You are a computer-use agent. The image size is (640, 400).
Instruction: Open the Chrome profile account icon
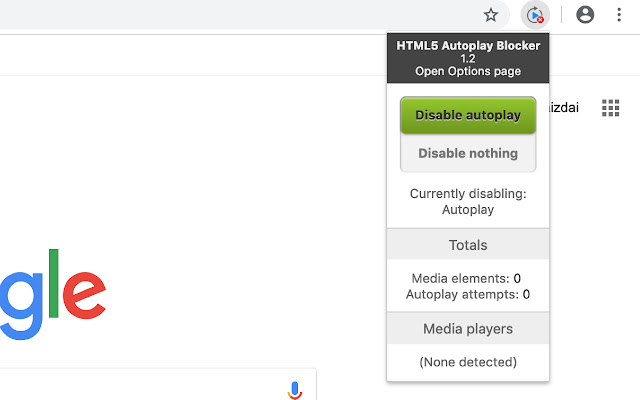pos(586,15)
